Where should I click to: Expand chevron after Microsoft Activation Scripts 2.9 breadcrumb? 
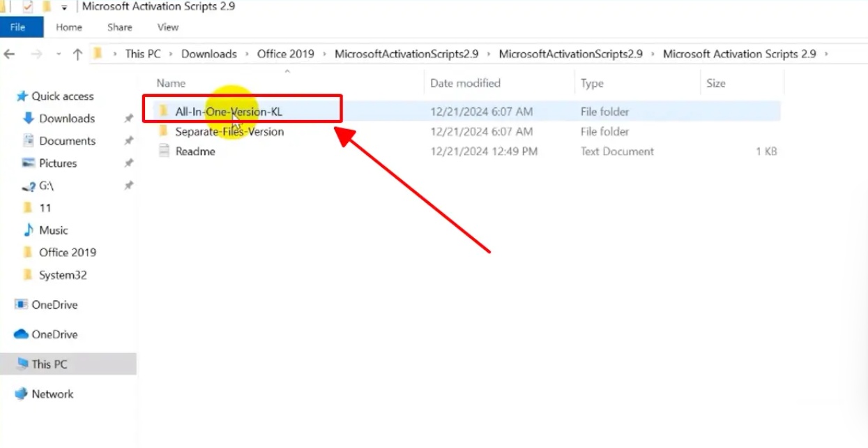827,54
